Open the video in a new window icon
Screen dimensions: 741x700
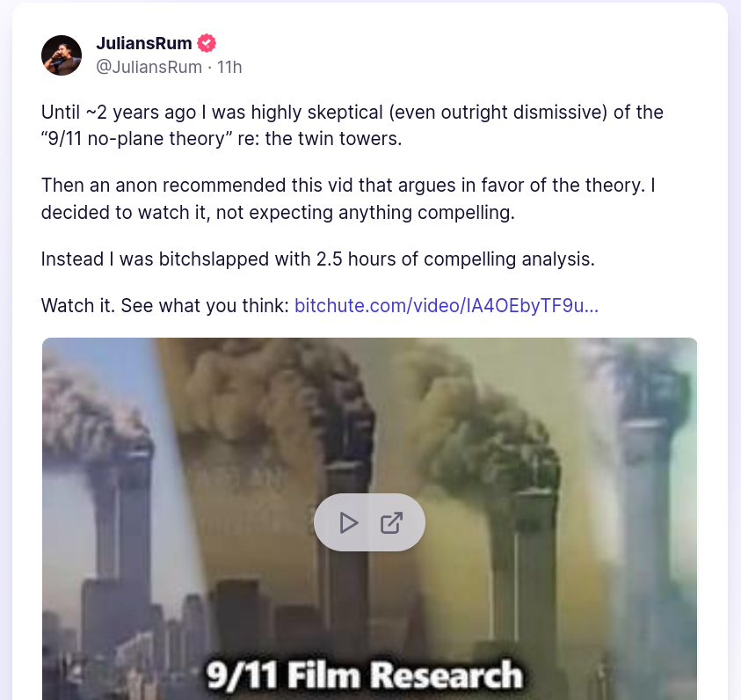(x=391, y=522)
